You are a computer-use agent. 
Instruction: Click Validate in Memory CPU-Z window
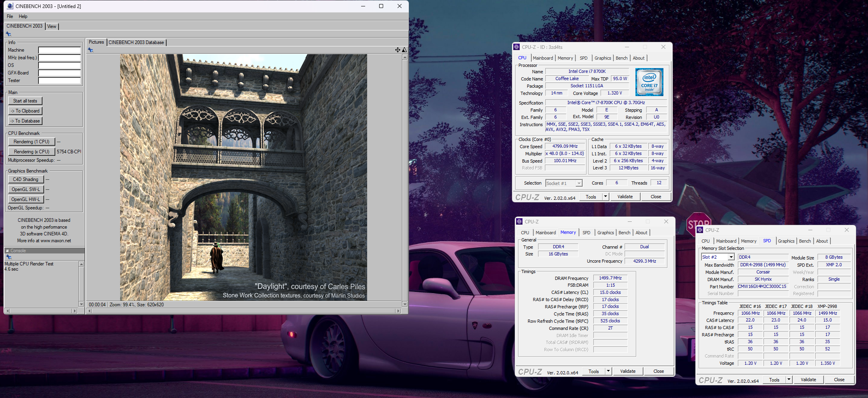pyautogui.click(x=628, y=371)
